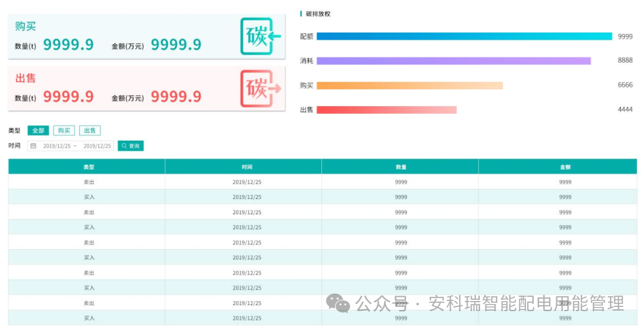The image size is (644, 329).
Task: Click the 购买 value 6666 beside chart
Action: (x=625, y=85)
